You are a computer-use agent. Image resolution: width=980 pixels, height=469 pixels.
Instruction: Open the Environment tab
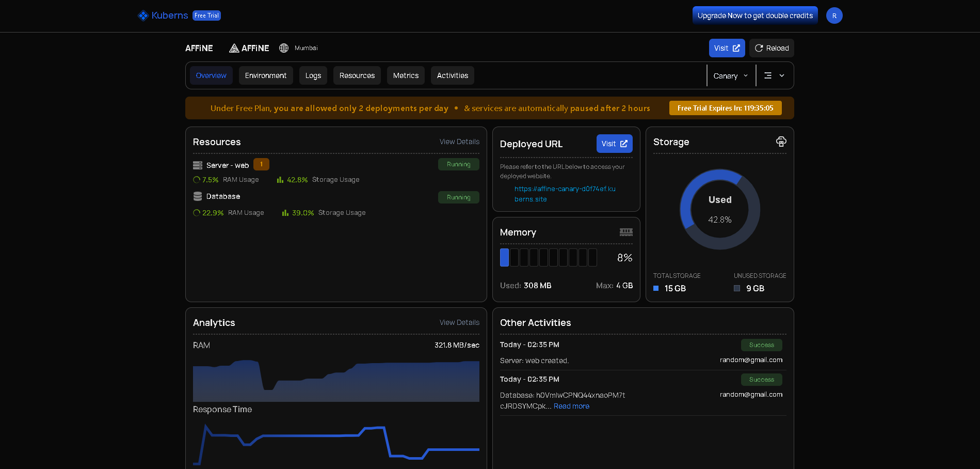tap(266, 75)
